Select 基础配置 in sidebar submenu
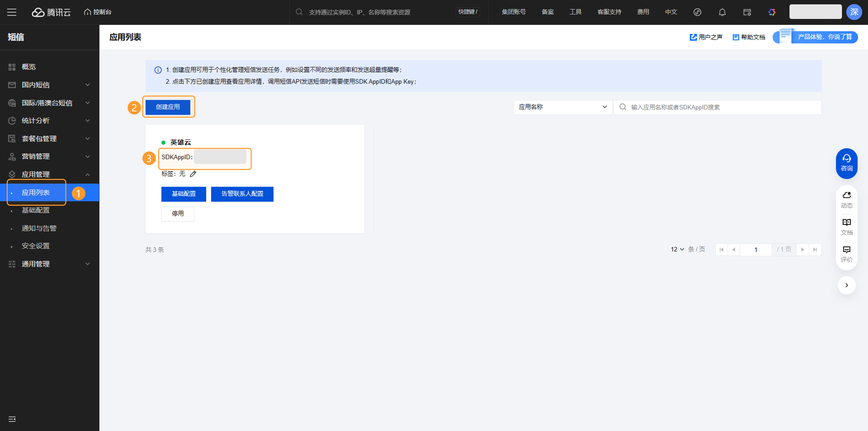Viewport: 868px width, 431px height. (x=36, y=210)
